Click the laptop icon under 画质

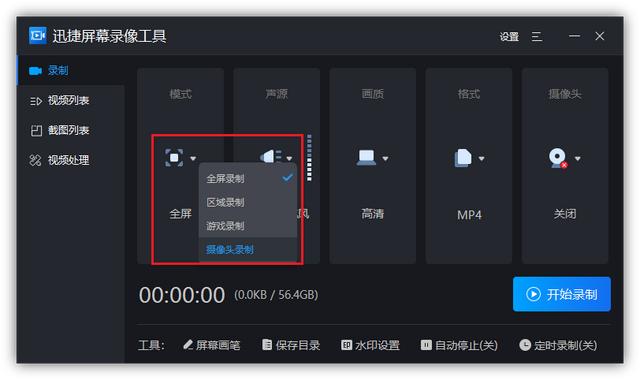click(x=366, y=157)
